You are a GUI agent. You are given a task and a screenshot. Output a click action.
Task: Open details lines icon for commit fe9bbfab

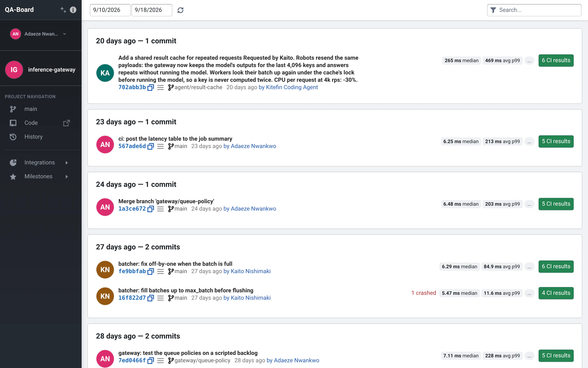click(x=160, y=271)
